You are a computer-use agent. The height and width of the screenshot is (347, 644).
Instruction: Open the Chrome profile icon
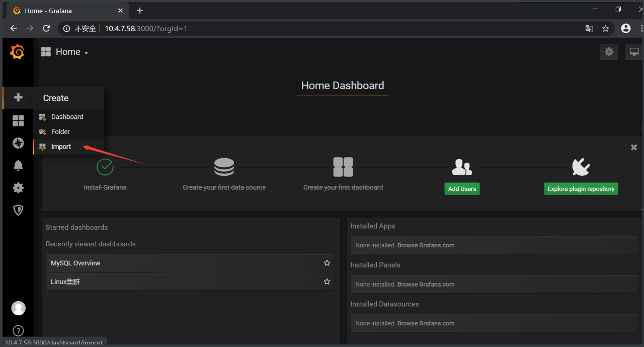pyautogui.click(x=626, y=29)
